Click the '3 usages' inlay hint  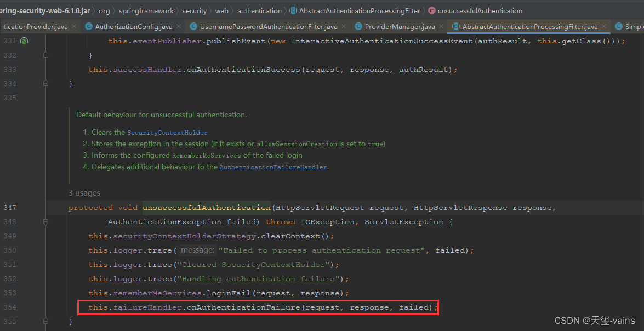coord(84,193)
